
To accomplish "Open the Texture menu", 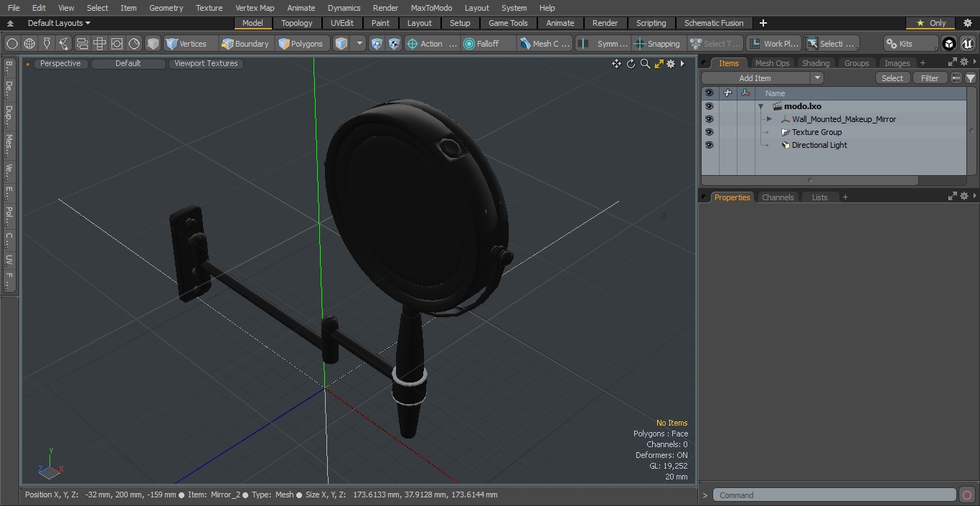I will coord(209,8).
